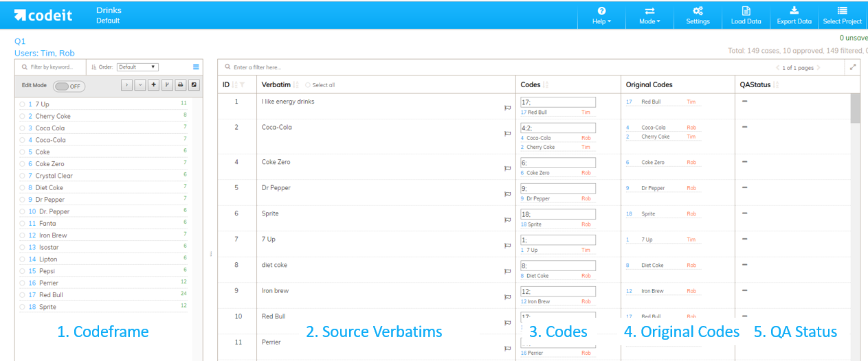
Task: Click the Isostar code entry
Action: 49,247
